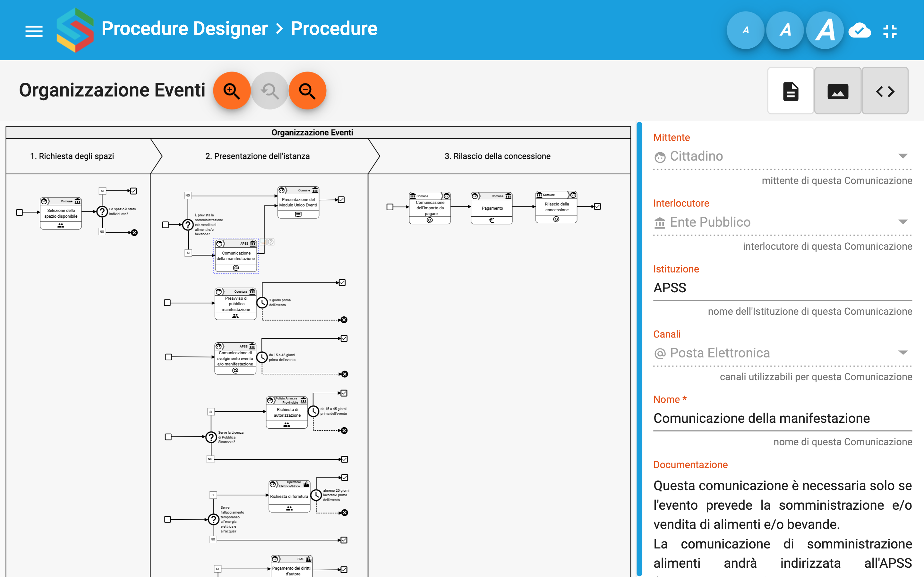Exit fullscreen with the collapse icon
This screenshot has width=924, height=577.
point(890,30)
